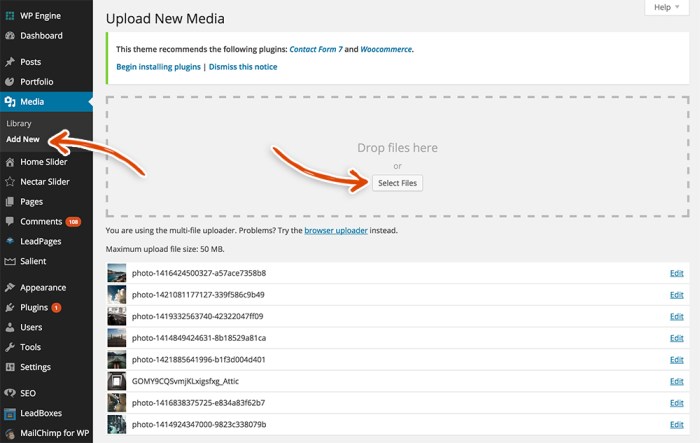
Task: Click the Users person icon
Action: 10,327
